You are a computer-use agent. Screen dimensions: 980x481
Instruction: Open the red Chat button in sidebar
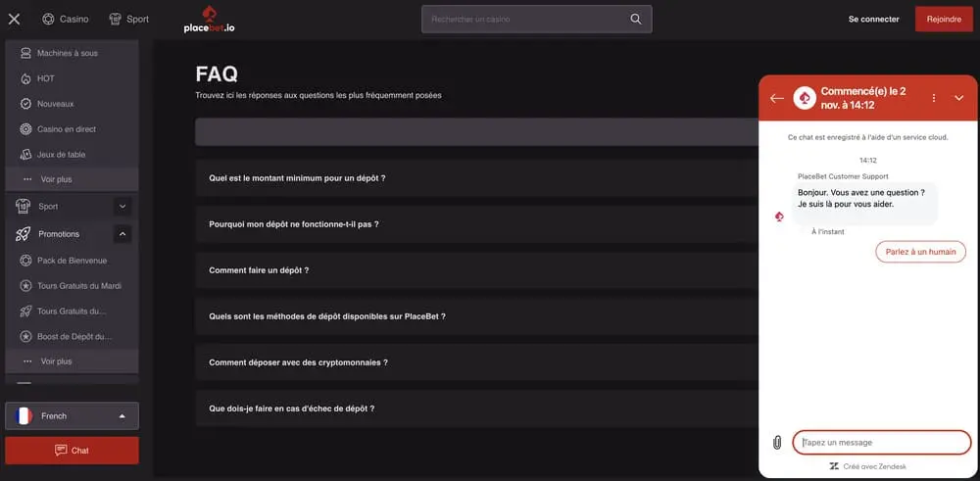coord(72,451)
